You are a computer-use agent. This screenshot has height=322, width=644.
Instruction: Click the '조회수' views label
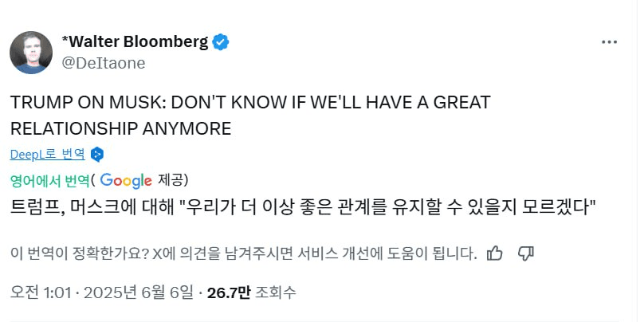[275, 293]
